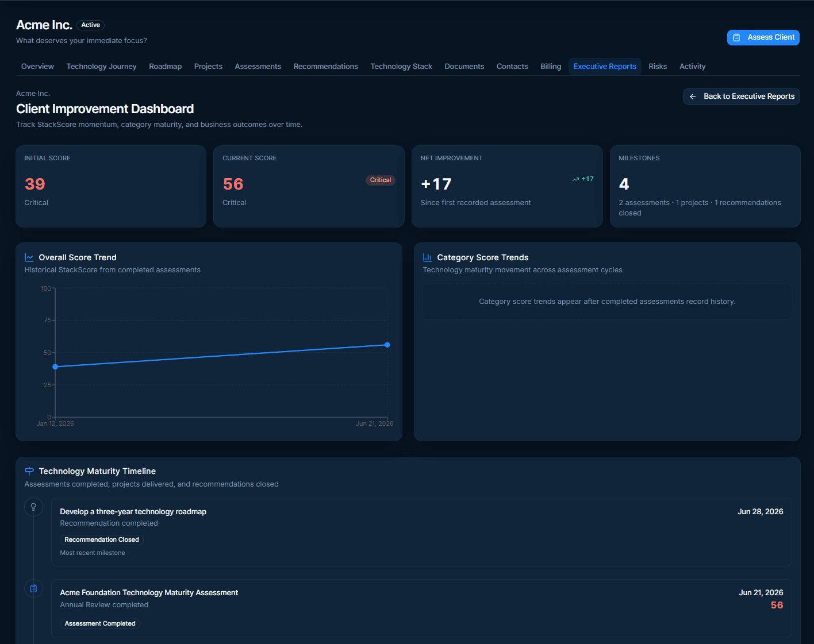The image size is (814, 644).
Task: Click the 'Since first recorded assessment' text
Action: click(x=475, y=203)
